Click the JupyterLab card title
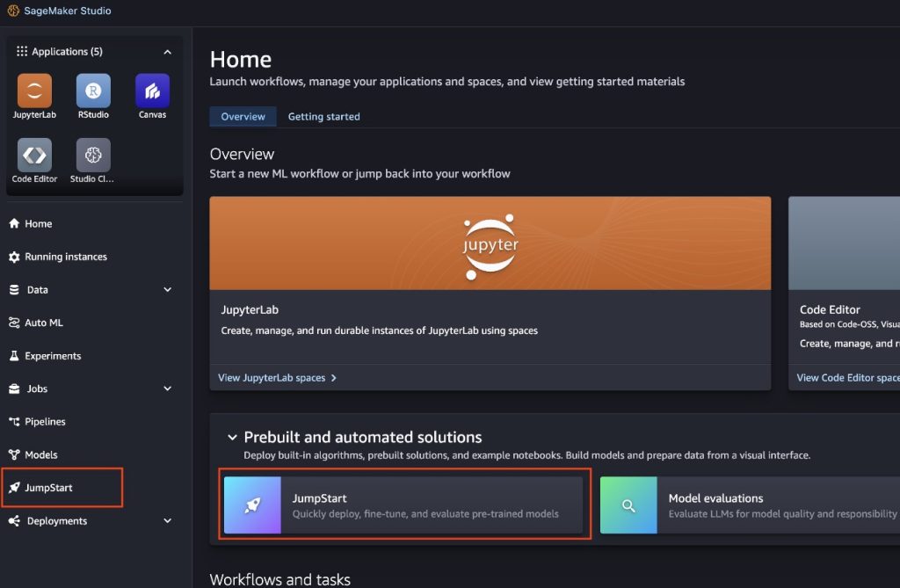This screenshot has width=900, height=588. (x=250, y=309)
